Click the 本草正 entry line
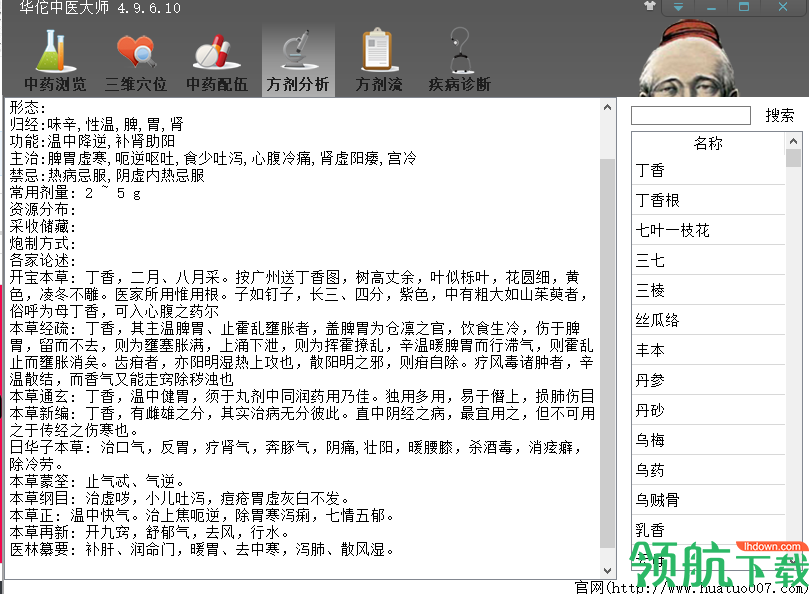This screenshot has width=809, height=594. point(202,516)
